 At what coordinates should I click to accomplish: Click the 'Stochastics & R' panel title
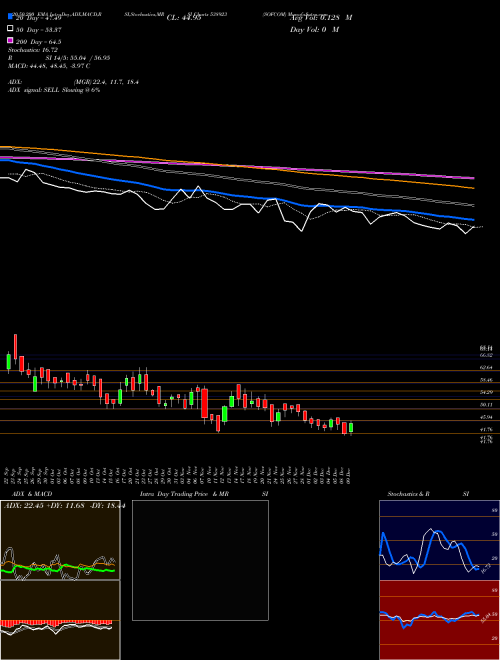[x=408, y=494]
